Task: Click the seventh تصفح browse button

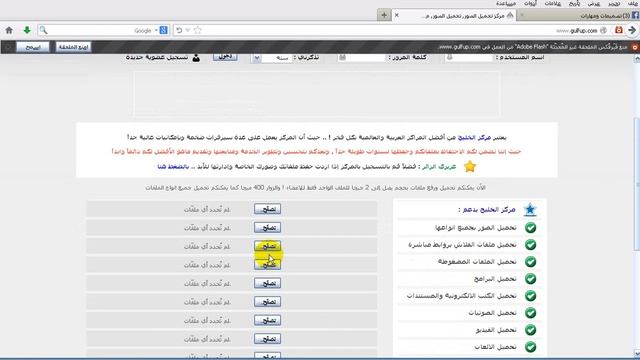Action: click(x=267, y=320)
